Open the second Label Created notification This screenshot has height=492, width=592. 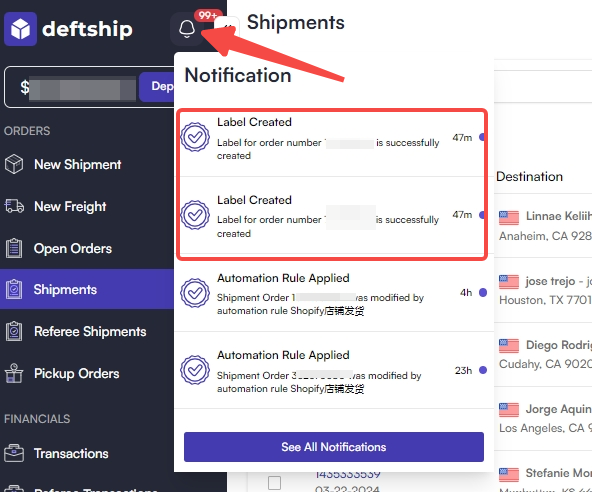pyautogui.click(x=332, y=215)
